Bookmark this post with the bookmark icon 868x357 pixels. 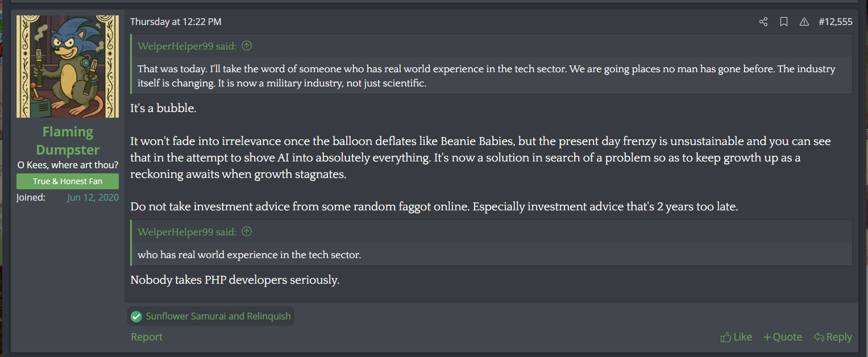[x=784, y=22]
